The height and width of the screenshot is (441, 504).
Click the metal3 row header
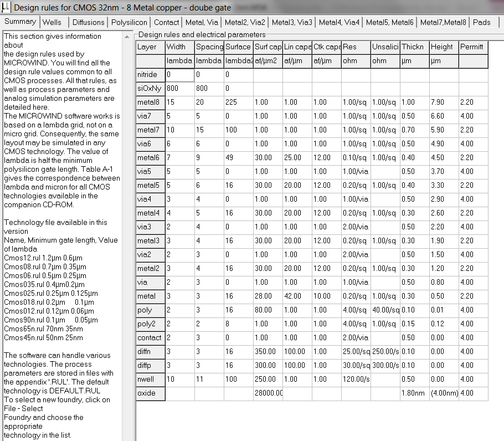click(151, 240)
